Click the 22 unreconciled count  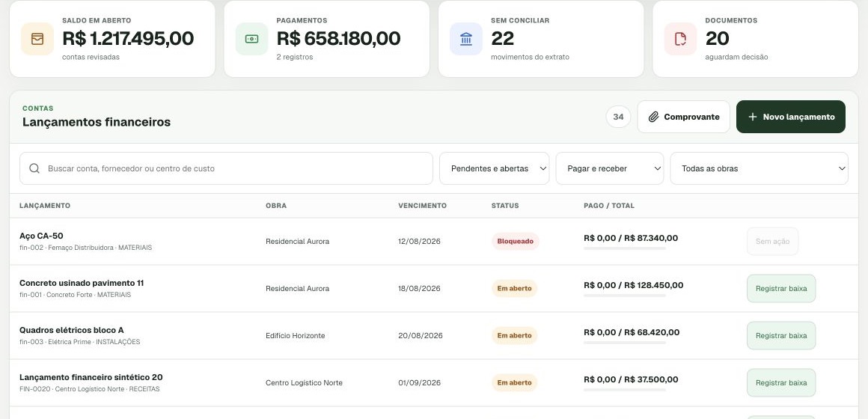click(502, 38)
